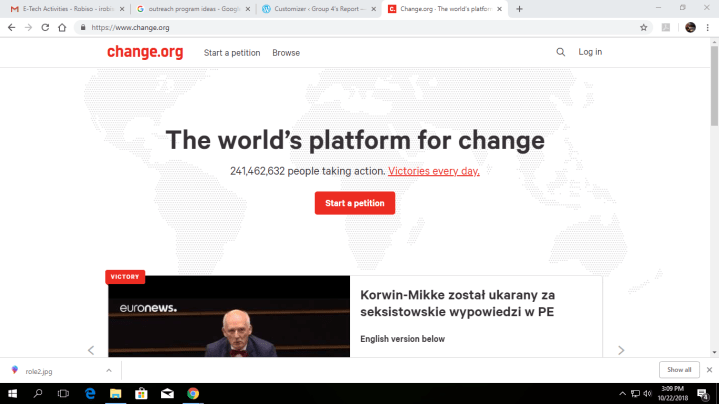Show the next featured petition
719x404 pixels.
point(621,350)
